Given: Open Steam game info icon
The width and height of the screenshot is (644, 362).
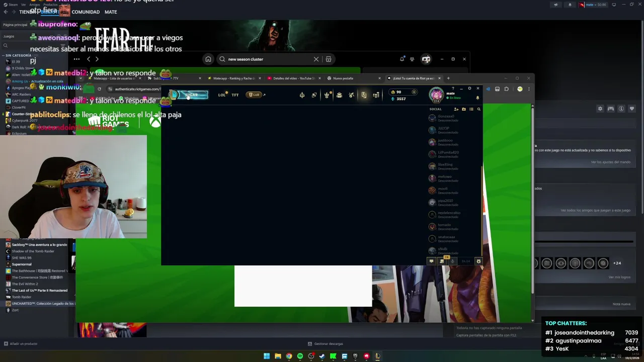Looking at the screenshot, I should pos(621,109).
